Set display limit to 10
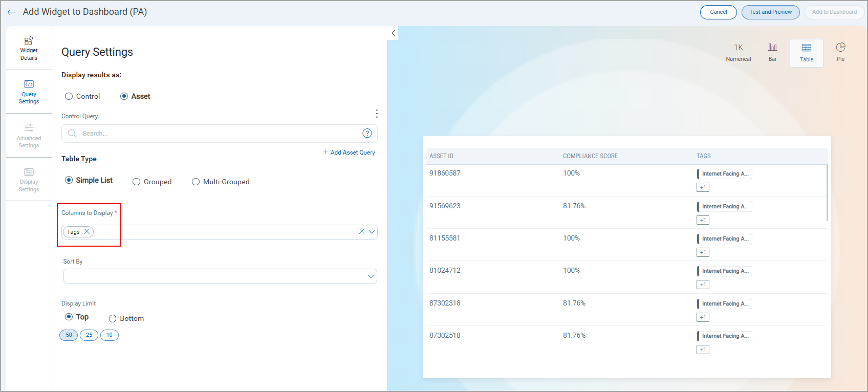 [109, 335]
